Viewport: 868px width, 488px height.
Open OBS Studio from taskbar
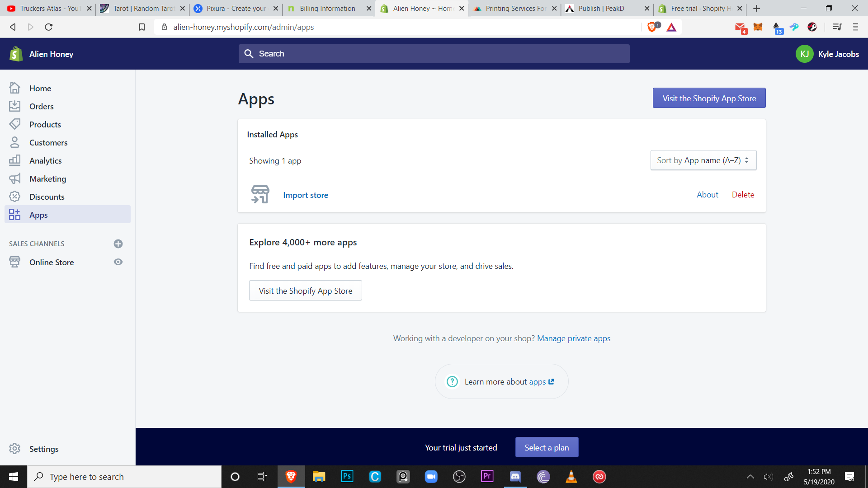click(x=459, y=477)
